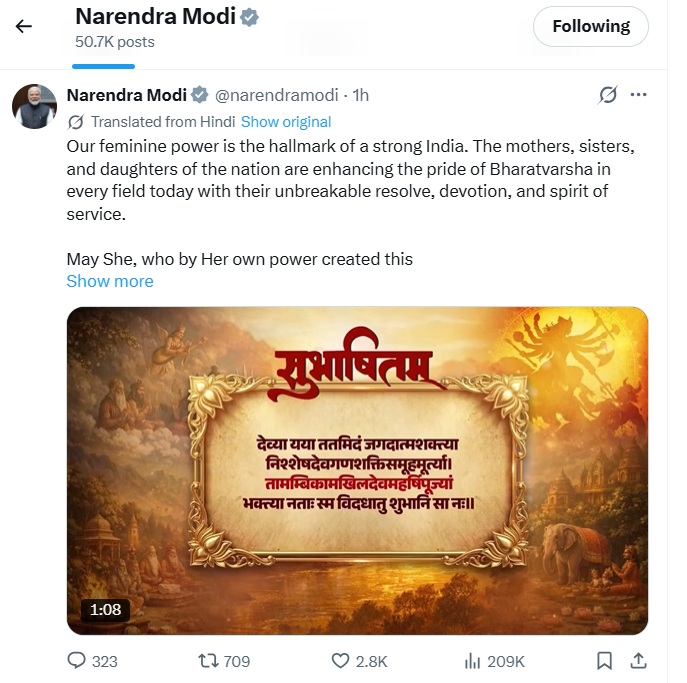Share the post via upload icon
The height and width of the screenshot is (683, 687).
click(637, 661)
